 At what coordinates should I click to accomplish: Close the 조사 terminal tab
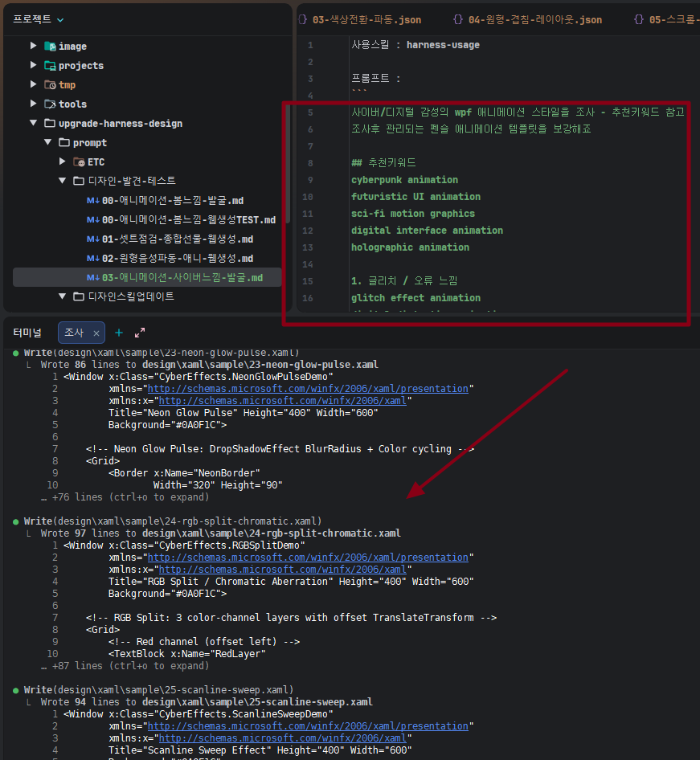96,333
